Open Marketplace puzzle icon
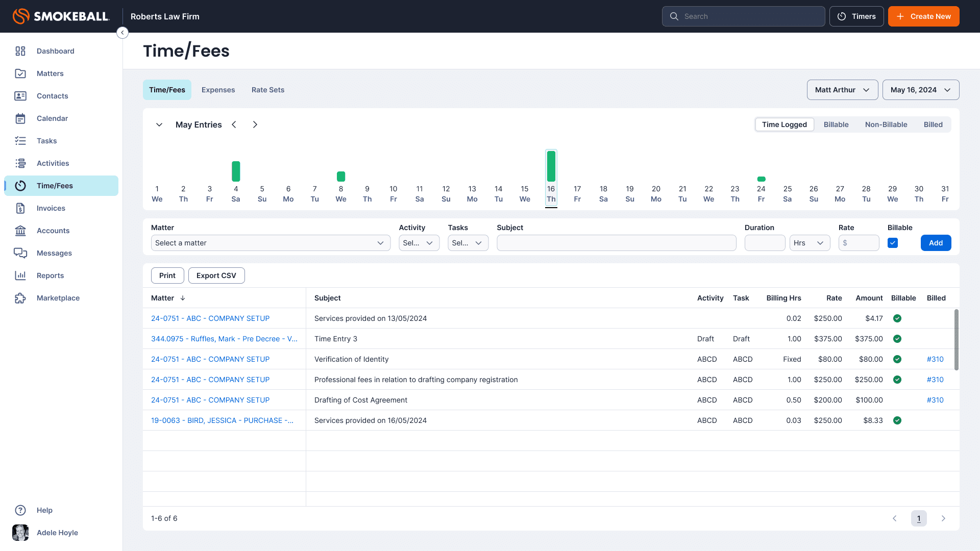980x551 pixels. tap(20, 298)
